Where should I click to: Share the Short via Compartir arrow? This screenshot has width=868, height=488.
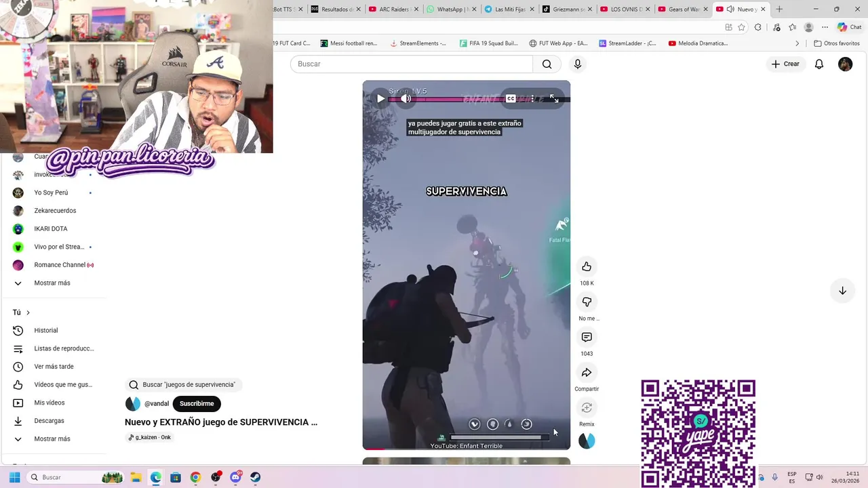[x=587, y=372]
